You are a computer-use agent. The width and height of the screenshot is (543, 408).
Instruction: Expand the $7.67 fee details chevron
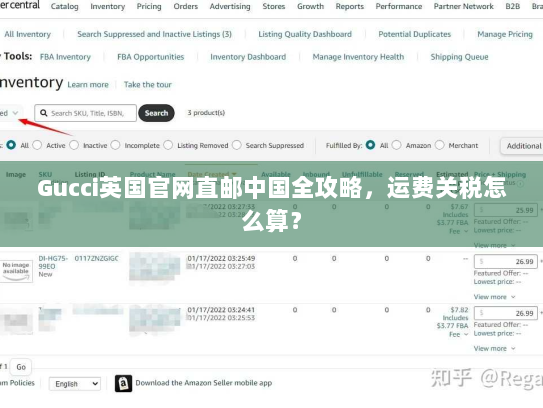click(466, 231)
